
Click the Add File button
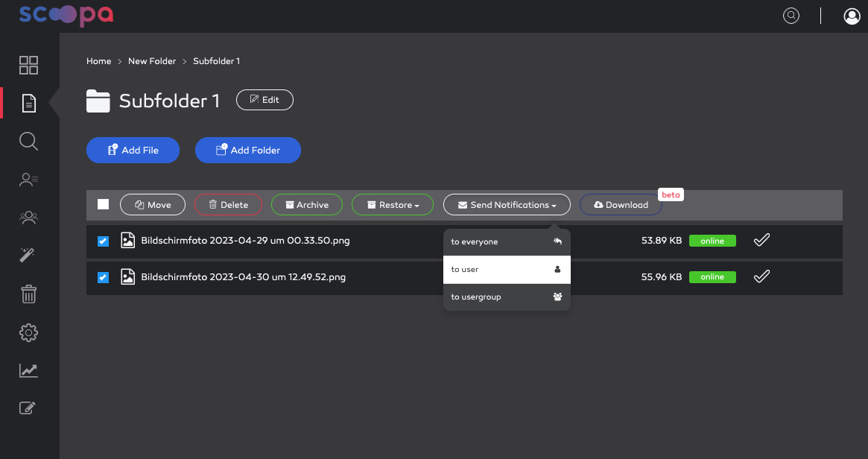coord(133,150)
